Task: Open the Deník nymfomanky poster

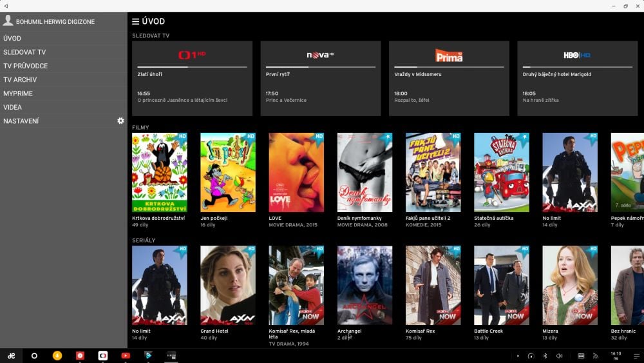Action: tap(365, 172)
